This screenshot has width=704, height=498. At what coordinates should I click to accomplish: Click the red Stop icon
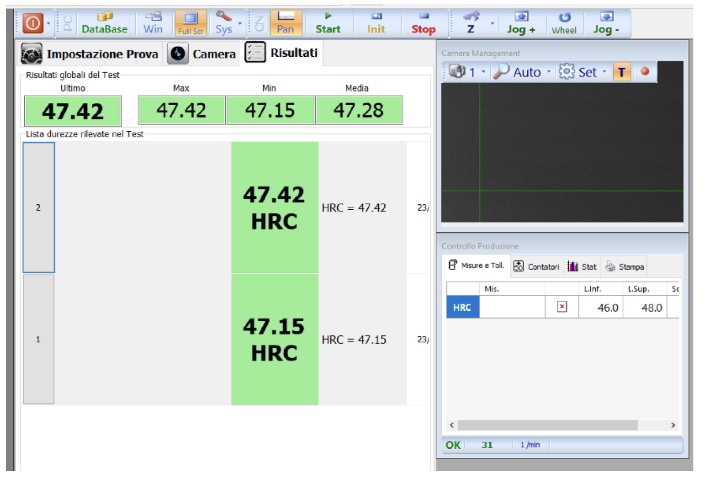tap(424, 22)
